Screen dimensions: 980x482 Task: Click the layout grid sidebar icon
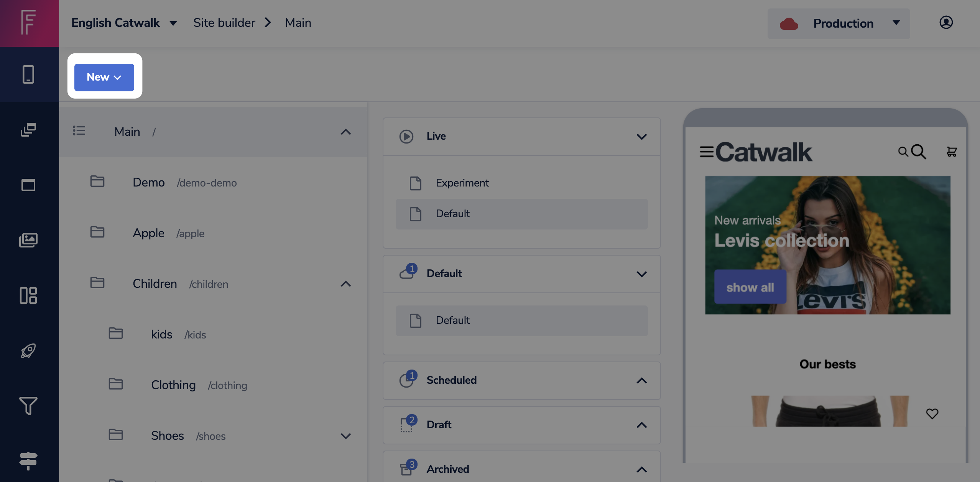(x=28, y=295)
